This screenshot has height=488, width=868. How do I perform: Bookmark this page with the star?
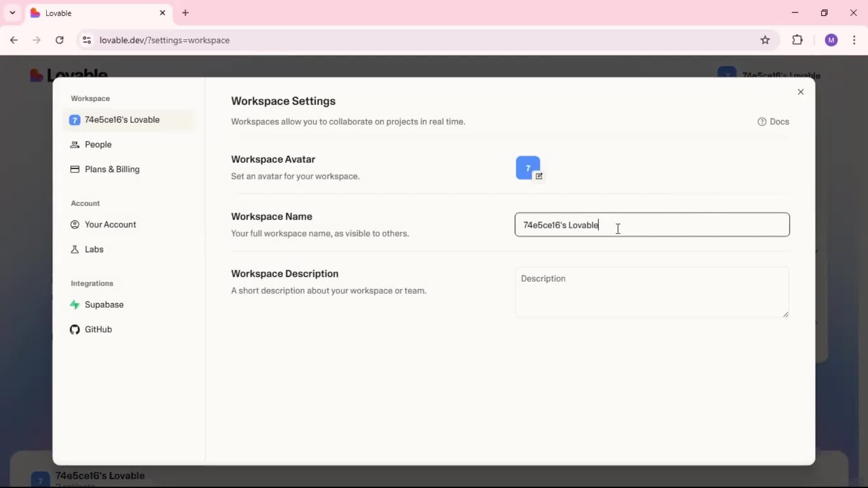click(765, 40)
